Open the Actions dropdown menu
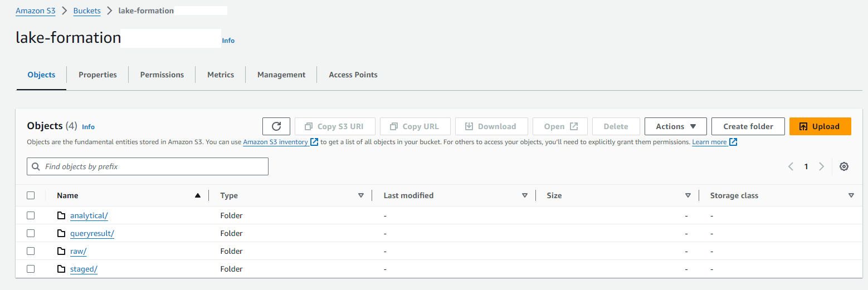 click(x=676, y=126)
